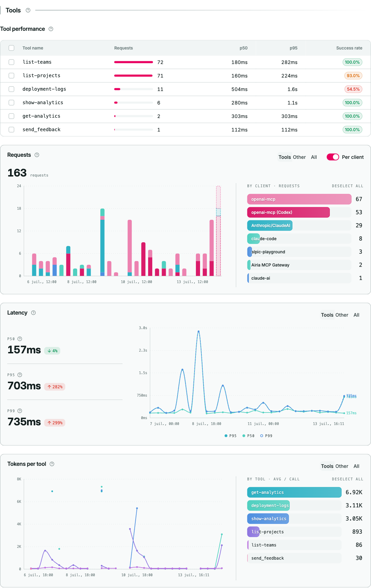The height and width of the screenshot is (588, 371).
Task: Sort table by p50 column
Action: [244, 48]
